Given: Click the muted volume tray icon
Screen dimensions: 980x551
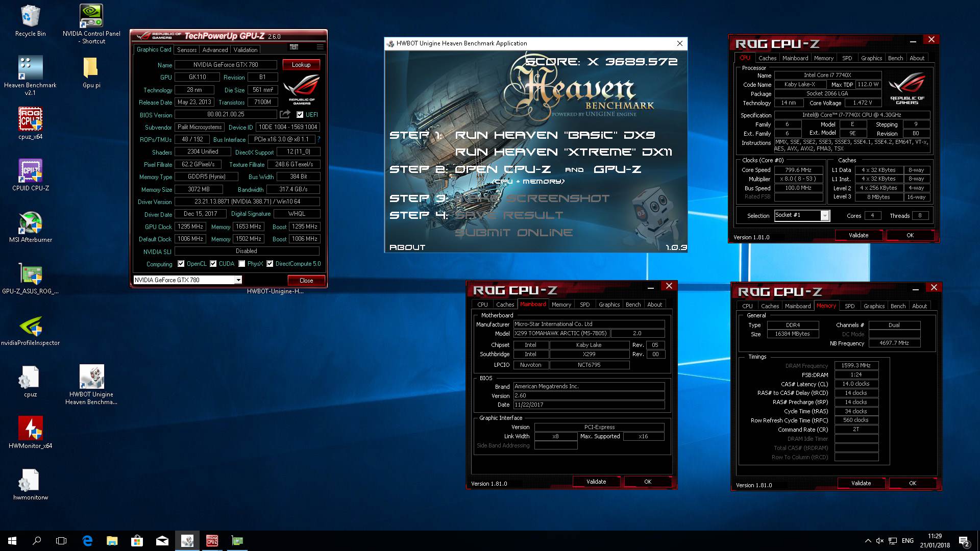Looking at the screenshot, I should (x=880, y=541).
